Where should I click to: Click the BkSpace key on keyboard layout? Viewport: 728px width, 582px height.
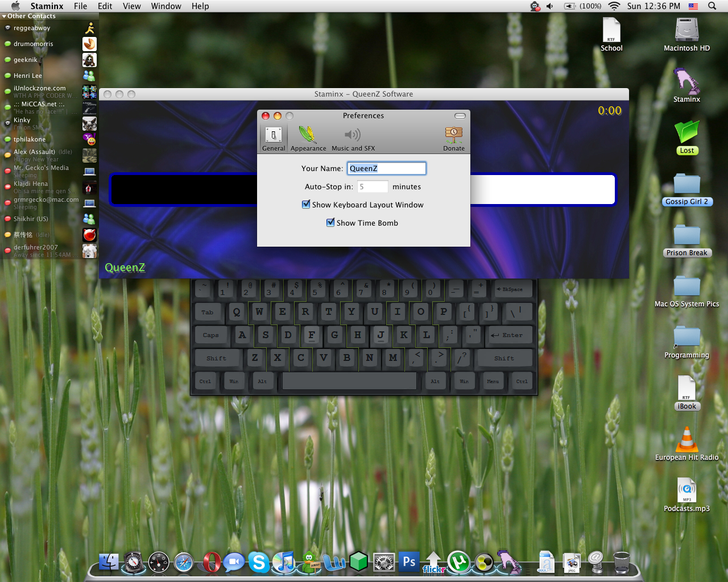click(x=513, y=289)
